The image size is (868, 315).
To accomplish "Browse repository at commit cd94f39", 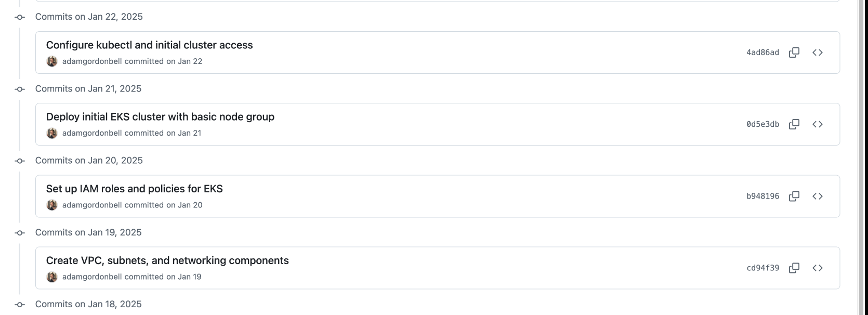I will point(818,268).
